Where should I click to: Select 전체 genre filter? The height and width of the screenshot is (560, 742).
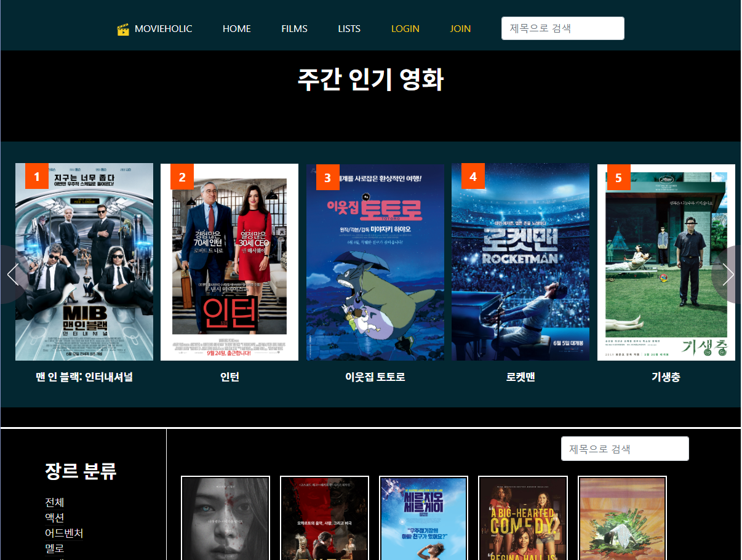click(x=55, y=503)
